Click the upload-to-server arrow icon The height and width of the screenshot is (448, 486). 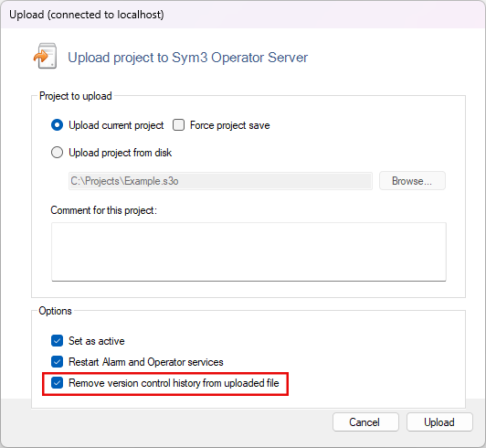[x=45, y=56]
